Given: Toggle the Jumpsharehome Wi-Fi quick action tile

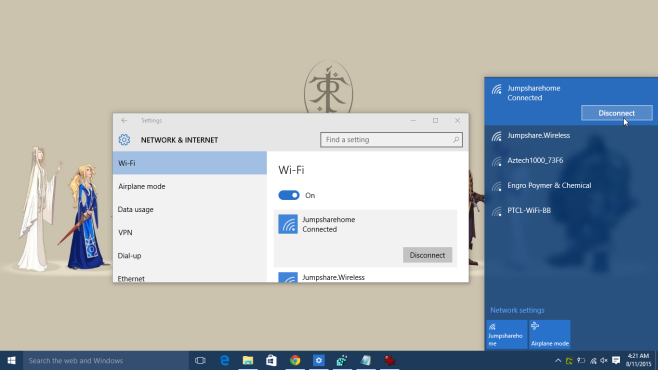Looking at the screenshot, I should click(x=507, y=334).
